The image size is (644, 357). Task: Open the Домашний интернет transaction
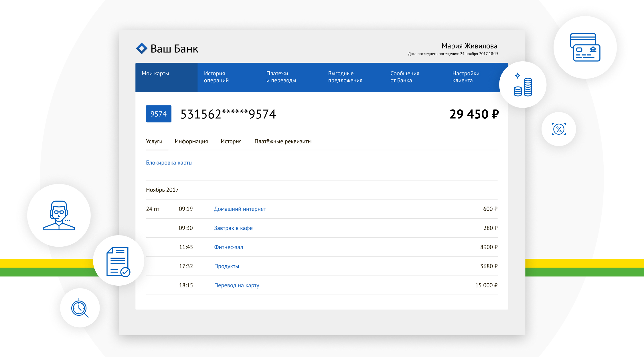(x=240, y=209)
